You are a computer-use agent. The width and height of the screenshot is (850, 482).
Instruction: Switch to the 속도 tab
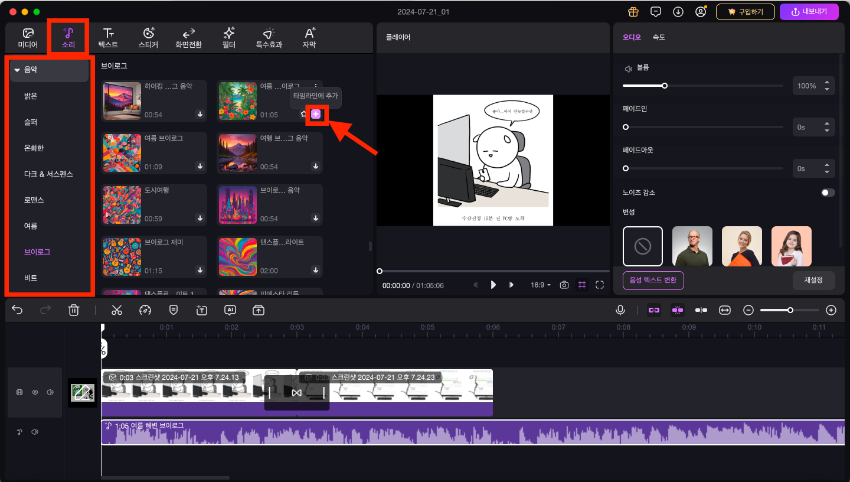point(658,37)
